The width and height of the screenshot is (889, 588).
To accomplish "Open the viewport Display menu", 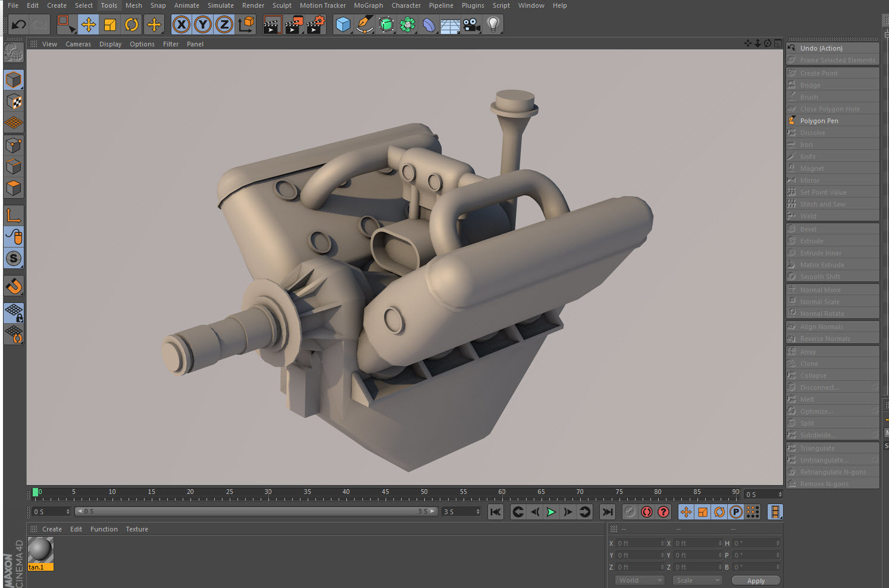I will 110,44.
